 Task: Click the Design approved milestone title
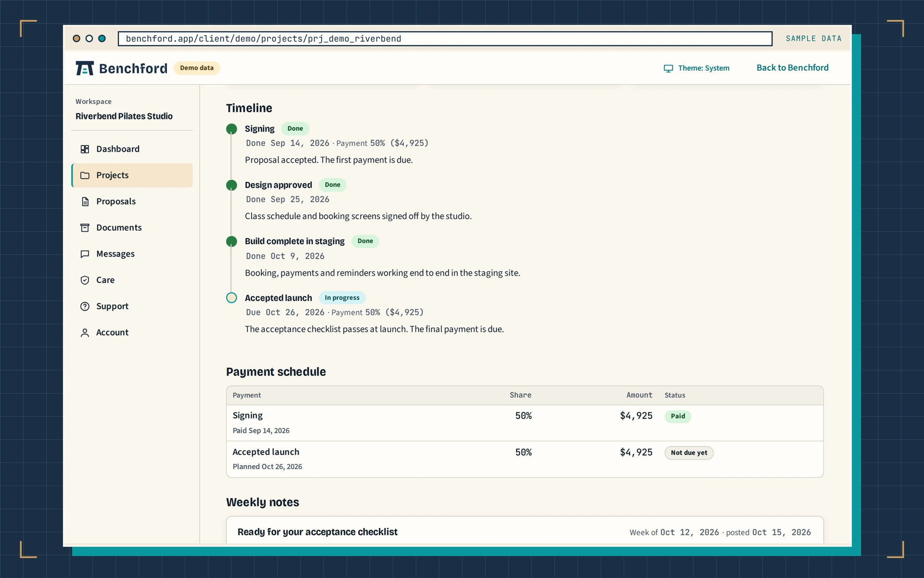278,185
